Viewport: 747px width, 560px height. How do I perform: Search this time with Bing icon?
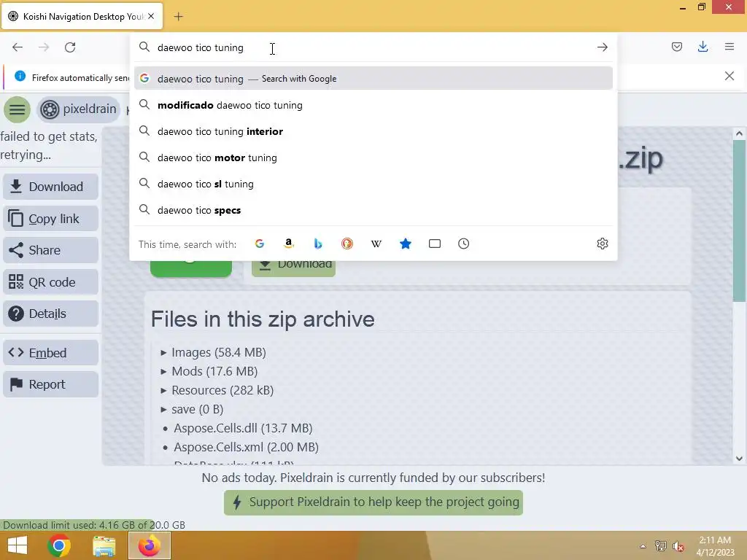(x=318, y=244)
